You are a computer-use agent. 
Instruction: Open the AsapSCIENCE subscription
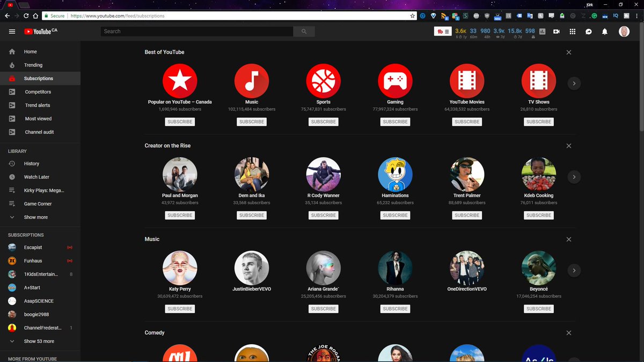(x=40, y=301)
